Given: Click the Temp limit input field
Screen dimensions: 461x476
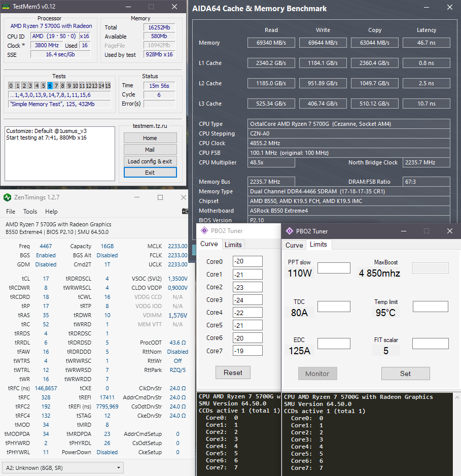Looking at the screenshot, I should (431, 307).
